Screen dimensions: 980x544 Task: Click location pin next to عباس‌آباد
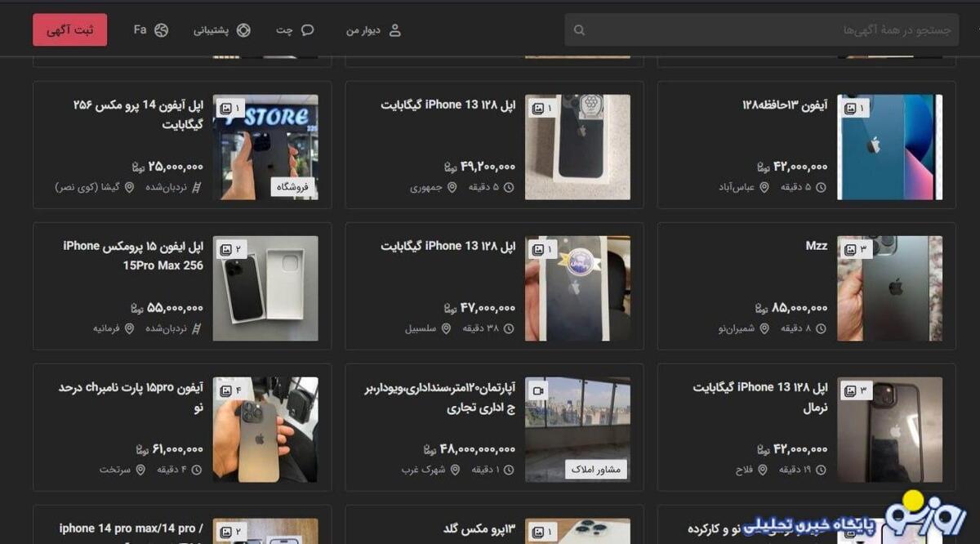tap(764, 187)
